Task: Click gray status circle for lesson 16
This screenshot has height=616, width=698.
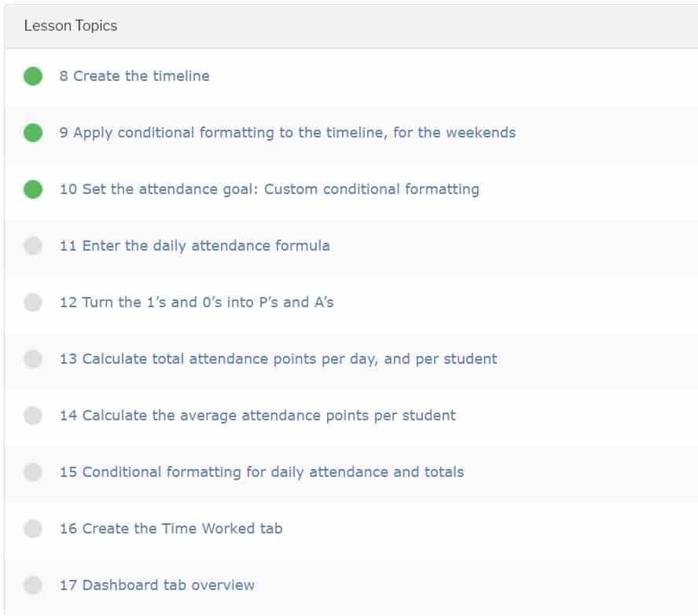Action: (33, 529)
